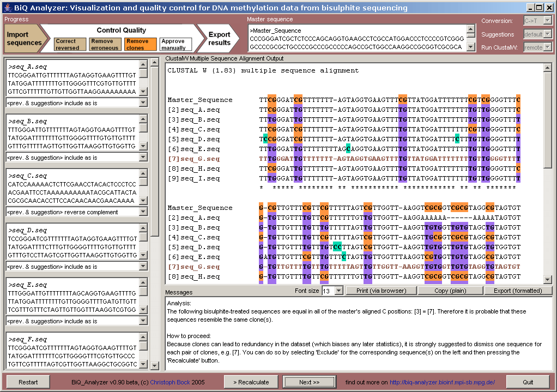Click the [2]seq_A.seq label in first block

[193, 110]
